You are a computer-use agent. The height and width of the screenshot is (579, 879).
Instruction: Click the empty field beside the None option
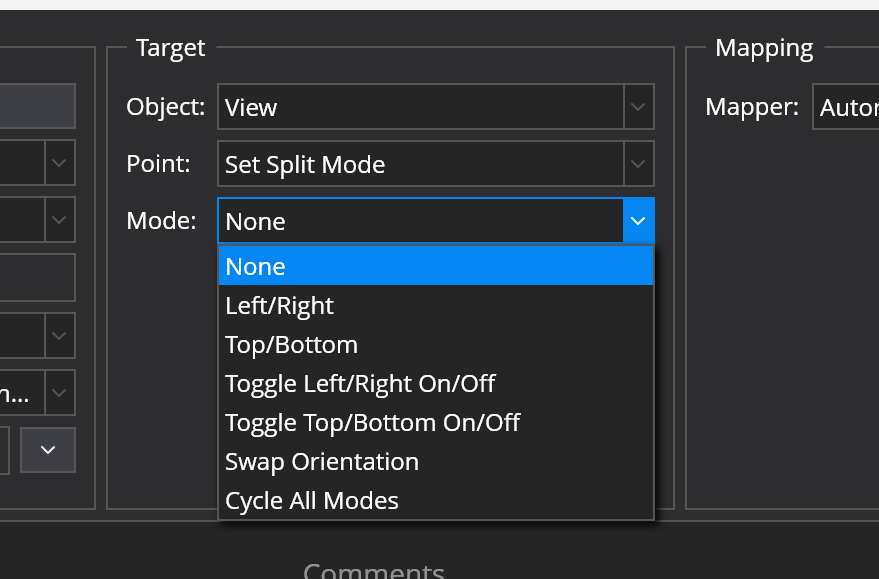[37, 277]
